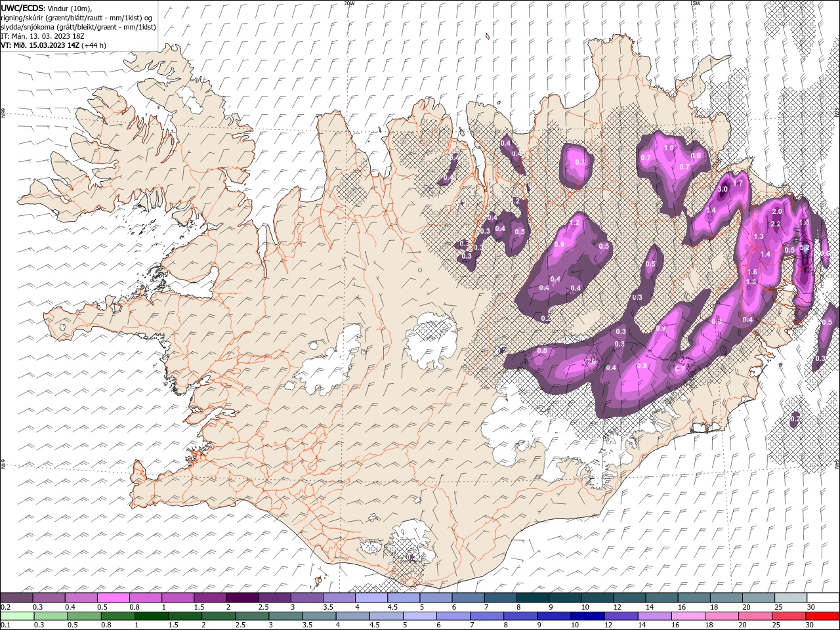Click the dark green swatch between 1 and 1.5

(x=152, y=616)
